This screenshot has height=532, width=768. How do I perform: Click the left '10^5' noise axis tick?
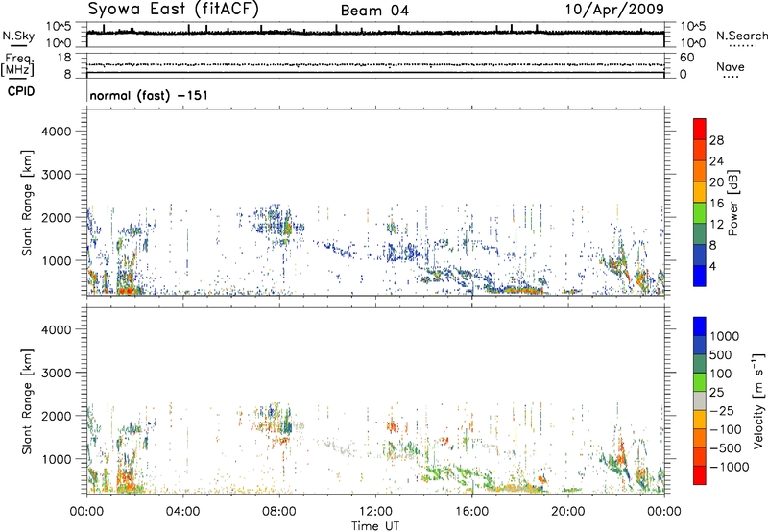pyautogui.click(x=59, y=27)
